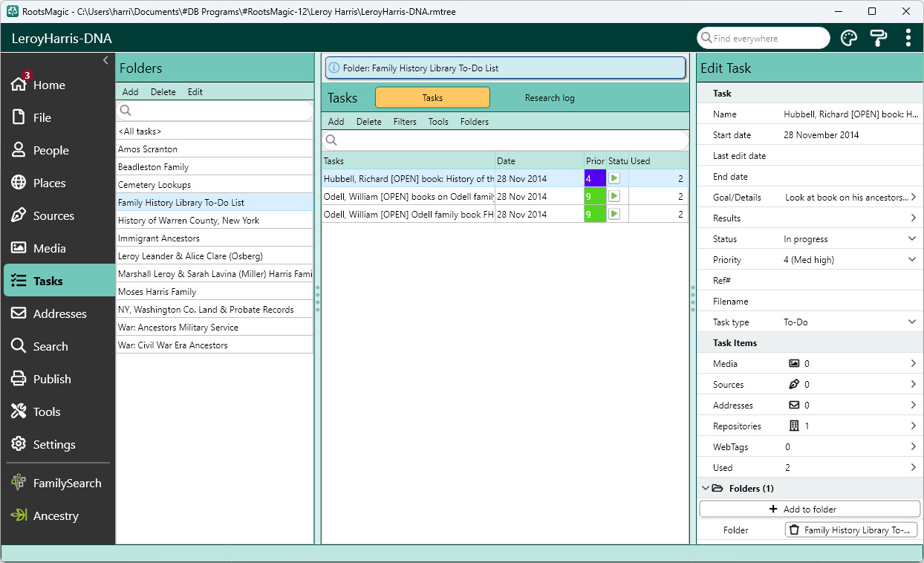Open Ancestry leaf icon
Viewport: 924px width, 563px height.
pyautogui.click(x=19, y=515)
